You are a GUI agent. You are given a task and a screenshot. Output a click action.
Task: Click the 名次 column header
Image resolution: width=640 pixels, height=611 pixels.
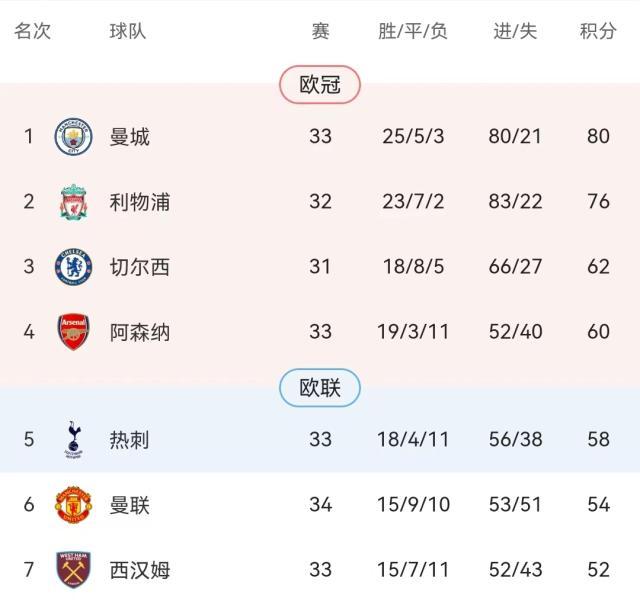(x=32, y=31)
